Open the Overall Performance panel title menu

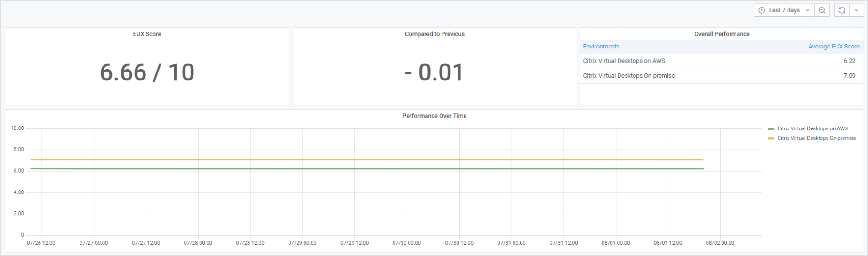pyautogui.click(x=722, y=34)
